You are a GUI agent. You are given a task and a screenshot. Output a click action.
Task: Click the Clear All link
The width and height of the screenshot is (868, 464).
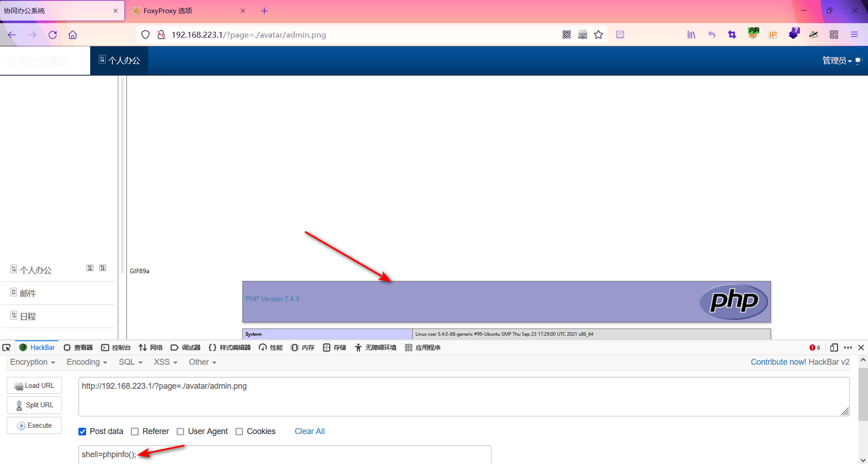click(x=309, y=432)
